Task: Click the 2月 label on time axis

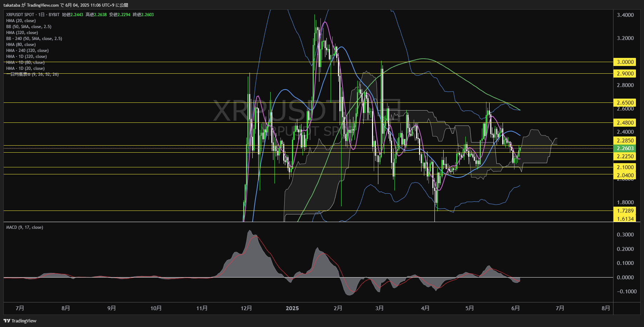Action: (338, 308)
